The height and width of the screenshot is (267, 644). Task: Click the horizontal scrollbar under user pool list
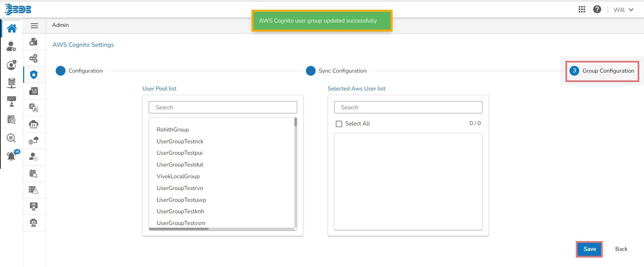coord(179,229)
